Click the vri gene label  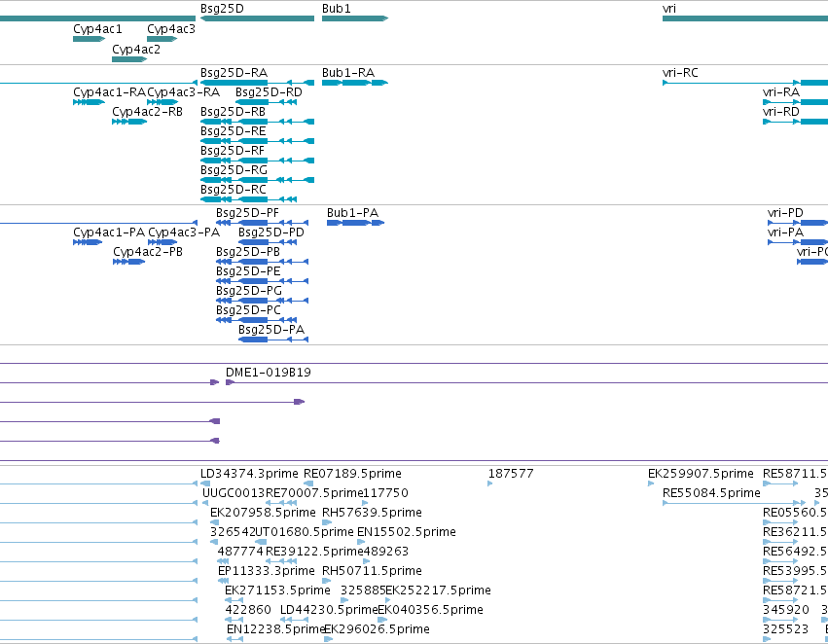[669, 9]
